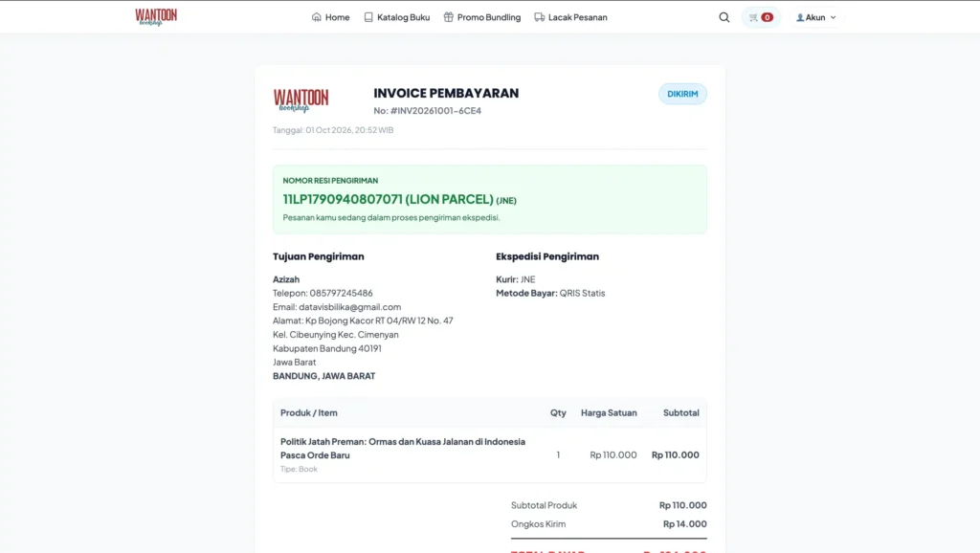Click the Subtotal Produk amount Rp 110.000
This screenshot has width=980, height=553.
[x=683, y=505]
